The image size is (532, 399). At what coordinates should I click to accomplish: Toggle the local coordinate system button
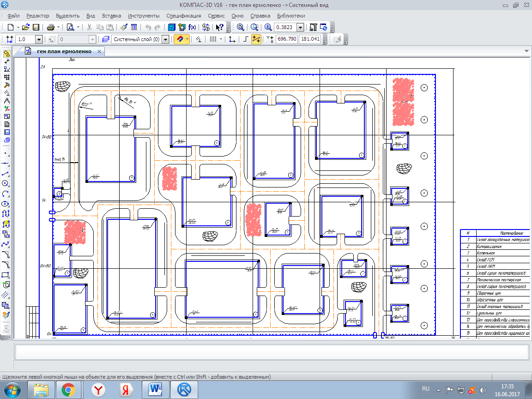tap(232, 39)
